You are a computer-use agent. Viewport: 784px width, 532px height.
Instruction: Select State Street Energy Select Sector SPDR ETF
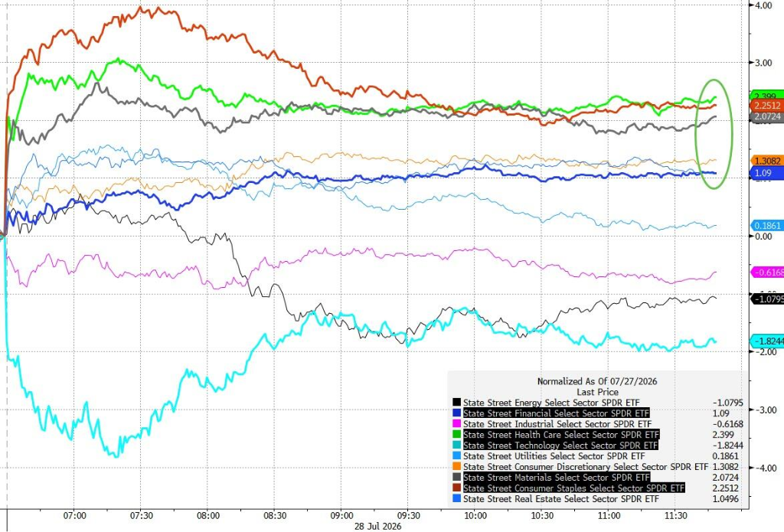point(551,403)
